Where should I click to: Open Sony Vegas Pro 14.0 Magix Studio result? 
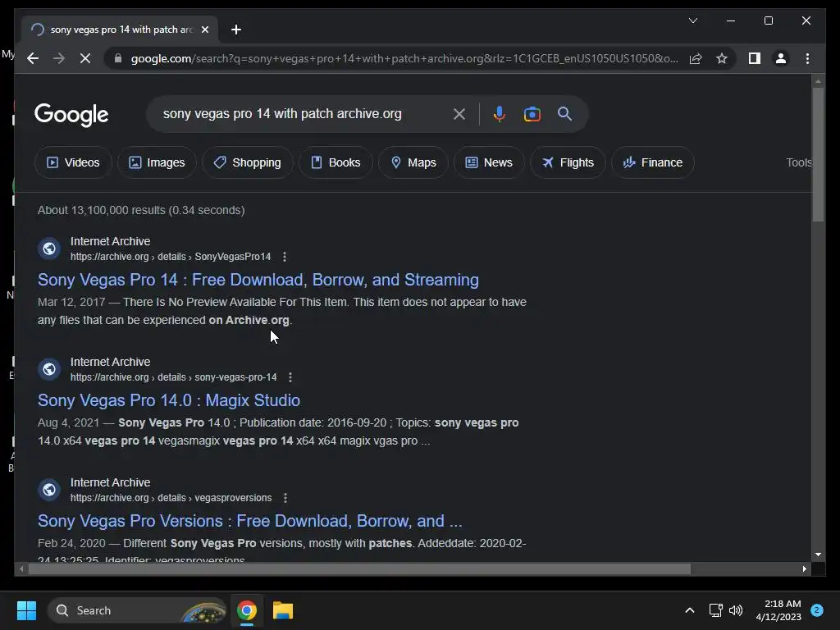click(x=169, y=400)
